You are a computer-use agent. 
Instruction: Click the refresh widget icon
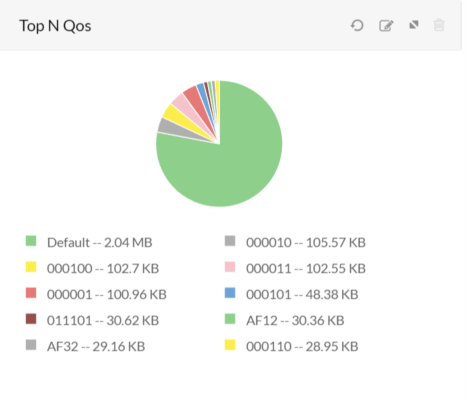357,25
